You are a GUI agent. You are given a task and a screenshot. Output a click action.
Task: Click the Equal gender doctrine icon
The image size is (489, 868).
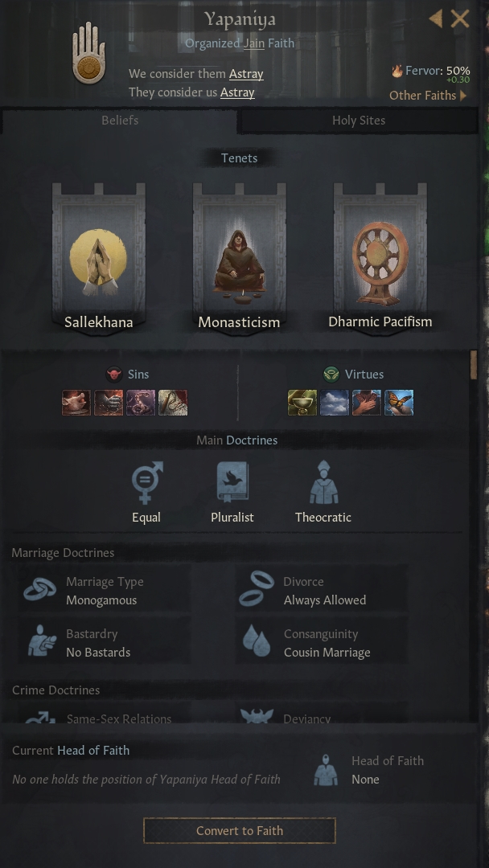click(146, 482)
